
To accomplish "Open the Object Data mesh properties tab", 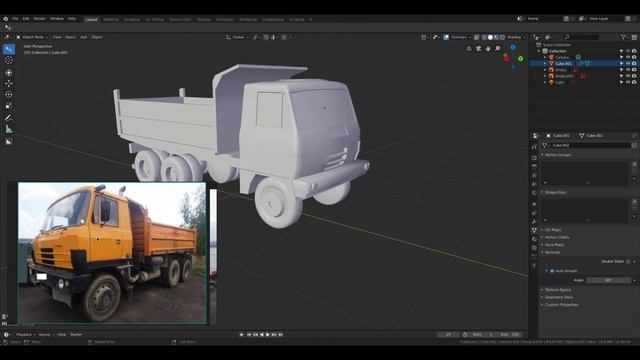I will tap(534, 230).
